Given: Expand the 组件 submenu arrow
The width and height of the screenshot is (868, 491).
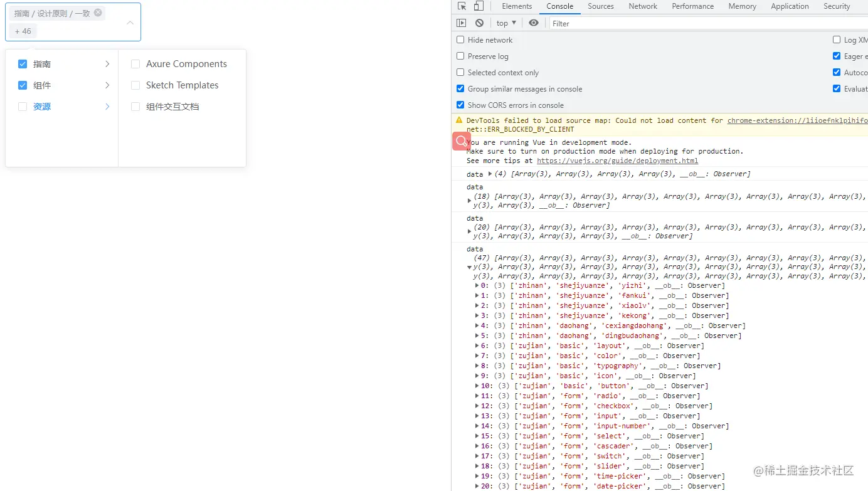Looking at the screenshot, I should (x=107, y=85).
